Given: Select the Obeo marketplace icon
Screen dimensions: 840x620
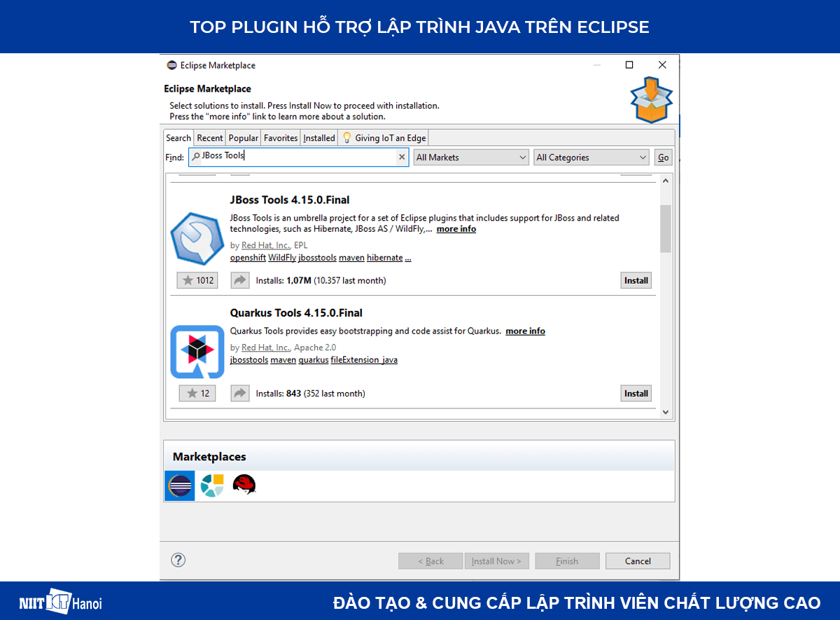Looking at the screenshot, I should 211,485.
